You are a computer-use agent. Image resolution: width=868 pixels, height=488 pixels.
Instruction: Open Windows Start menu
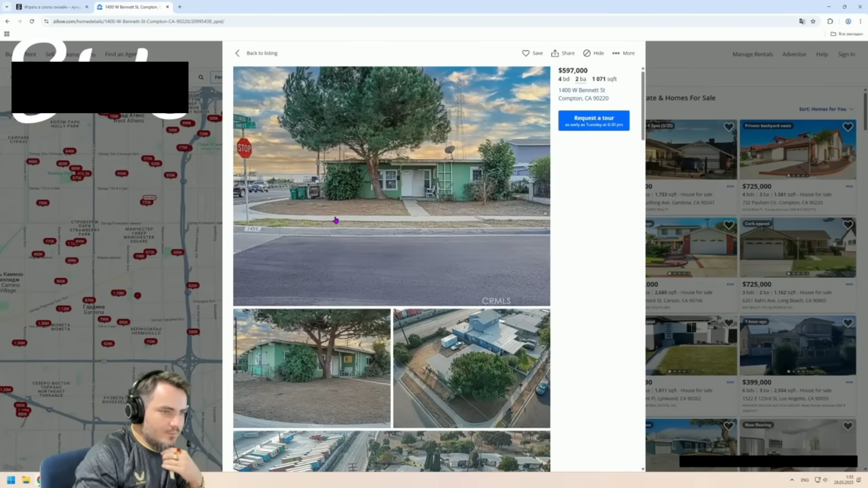pos(11,480)
